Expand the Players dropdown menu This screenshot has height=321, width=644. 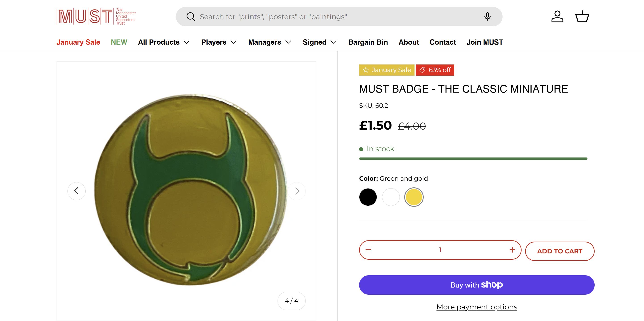[219, 42]
